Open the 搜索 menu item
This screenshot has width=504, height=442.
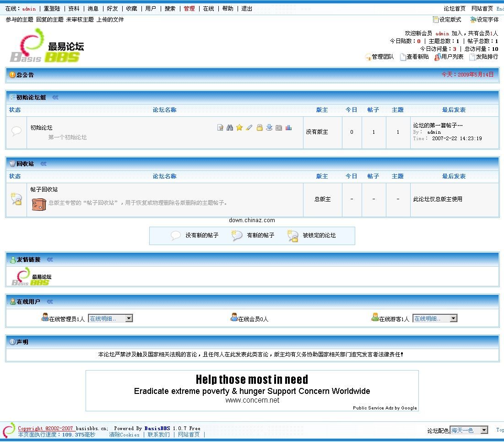pos(170,9)
